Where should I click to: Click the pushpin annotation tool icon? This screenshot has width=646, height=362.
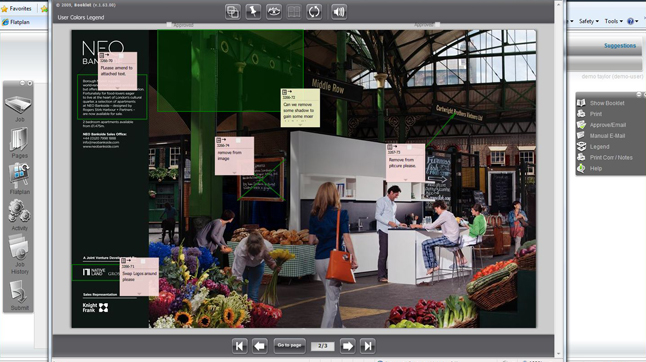(x=253, y=12)
